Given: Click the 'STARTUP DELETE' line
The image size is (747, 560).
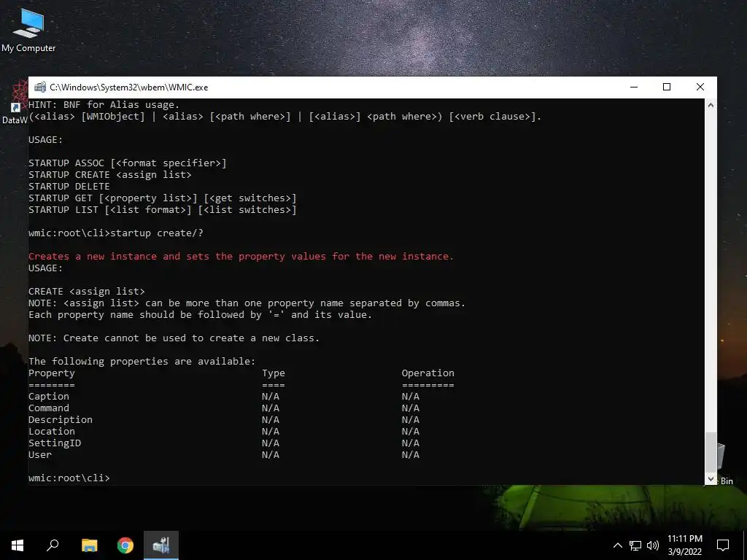Looking at the screenshot, I should [69, 186].
